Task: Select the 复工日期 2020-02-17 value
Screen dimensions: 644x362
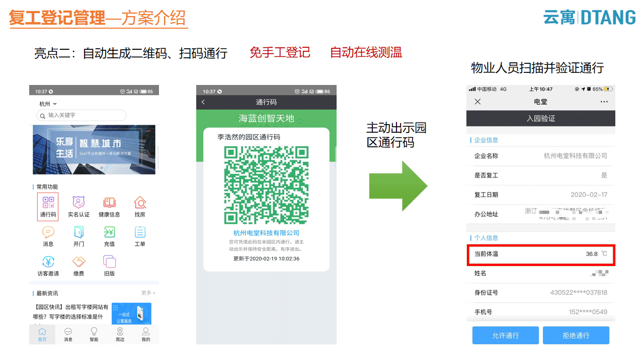Action: (x=589, y=195)
